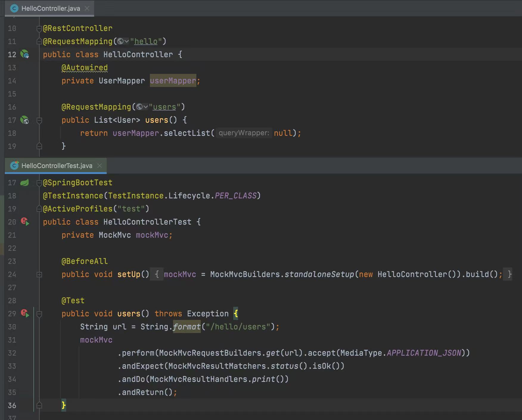Click the "users" URL link in RequestMapping
Image resolution: width=522 pixels, height=420 pixels.
(x=164, y=107)
